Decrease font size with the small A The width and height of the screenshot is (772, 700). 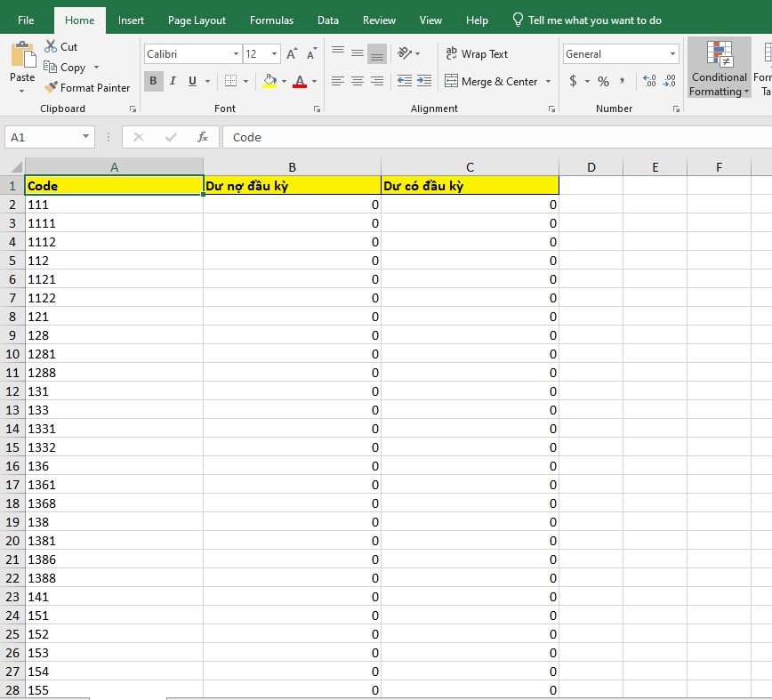[x=311, y=53]
